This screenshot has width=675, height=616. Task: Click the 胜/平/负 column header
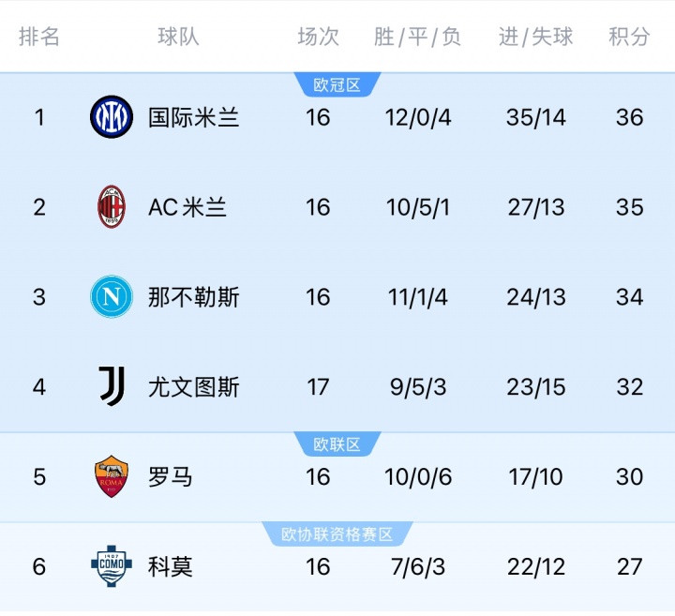pyautogui.click(x=418, y=37)
